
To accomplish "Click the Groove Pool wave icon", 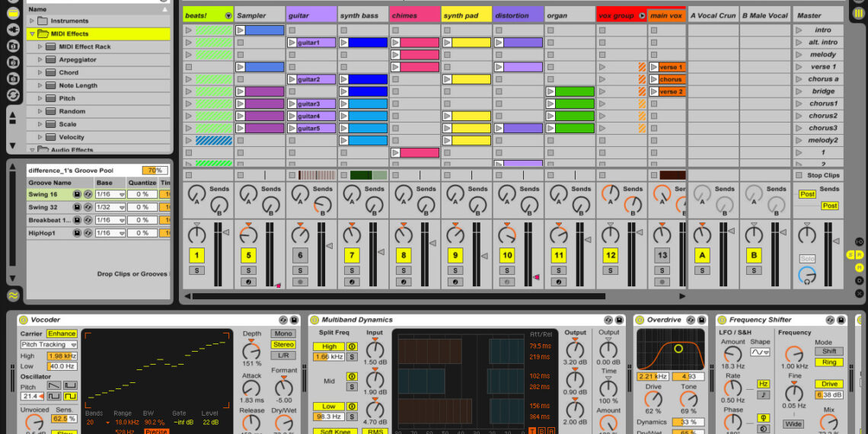I will [x=13, y=295].
